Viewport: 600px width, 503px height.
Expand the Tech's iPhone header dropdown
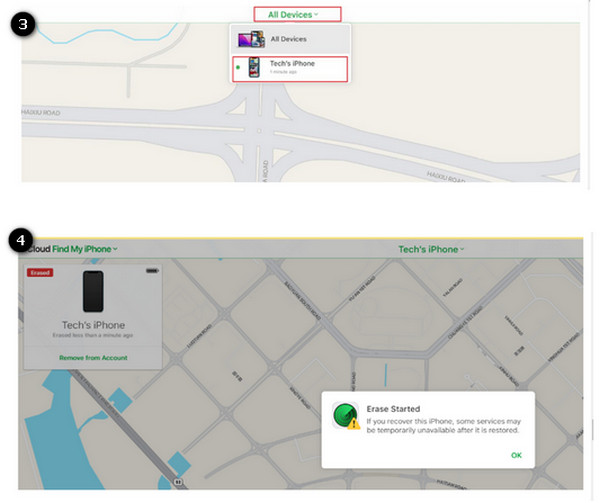coord(431,249)
